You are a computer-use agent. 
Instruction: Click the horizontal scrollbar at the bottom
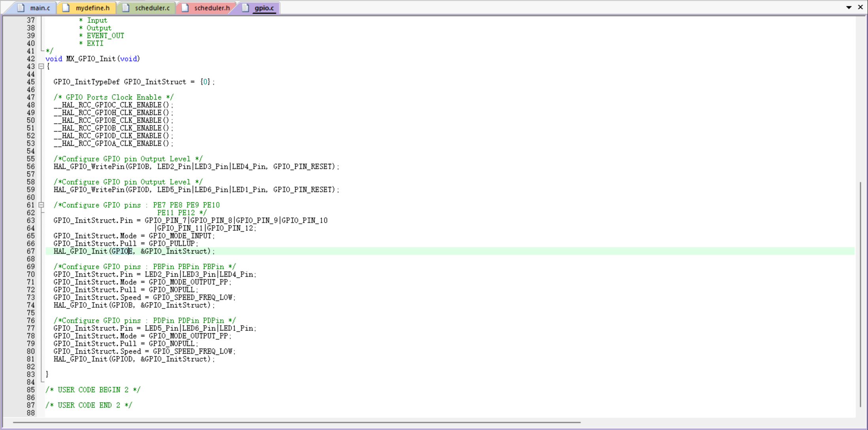(296, 422)
